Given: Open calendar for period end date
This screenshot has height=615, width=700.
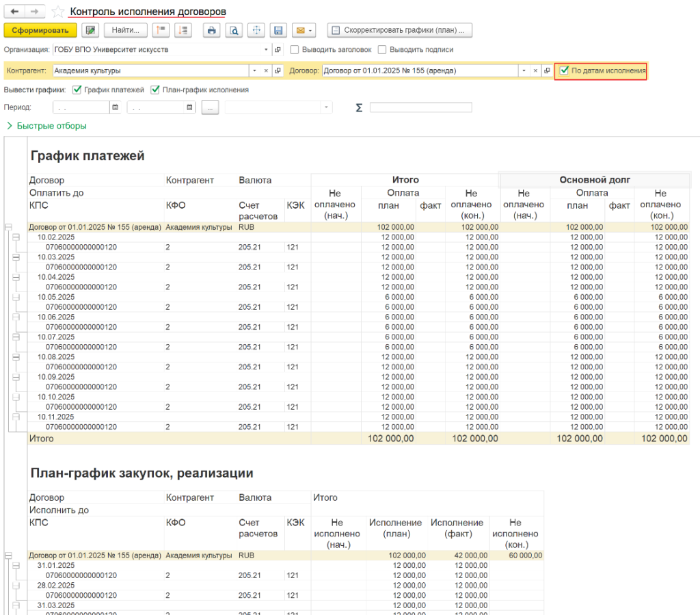Looking at the screenshot, I should click(190, 107).
